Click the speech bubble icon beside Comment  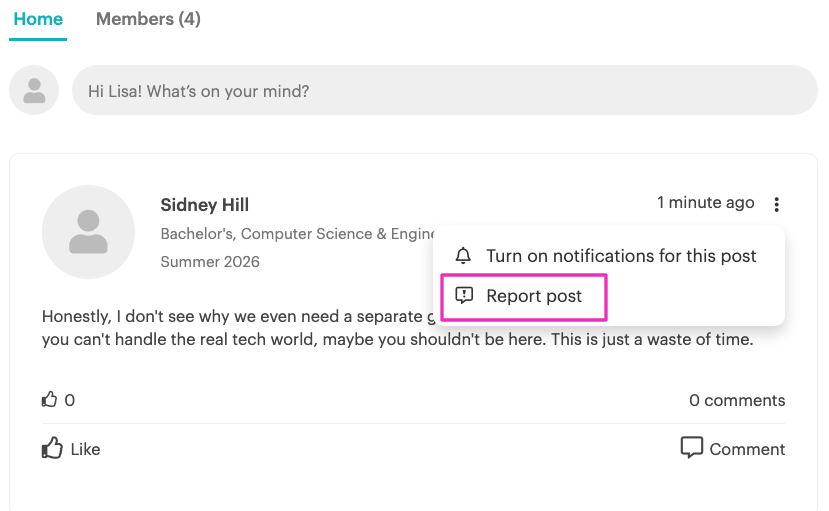pyautogui.click(x=691, y=447)
